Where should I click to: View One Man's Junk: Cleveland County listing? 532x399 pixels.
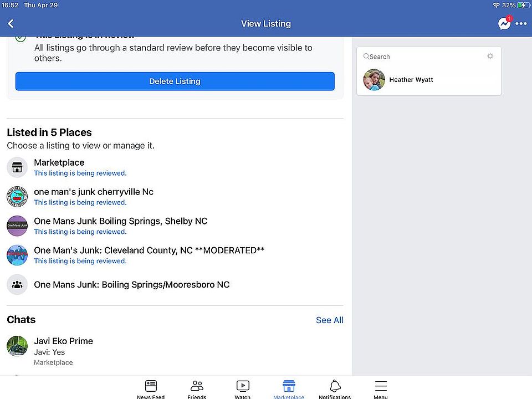[149, 250]
